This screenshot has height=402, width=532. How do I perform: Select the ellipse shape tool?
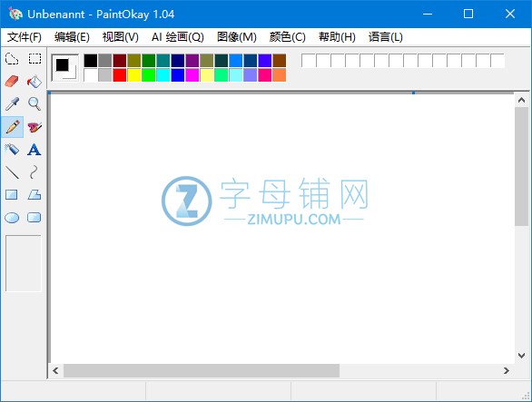pyautogui.click(x=12, y=218)
